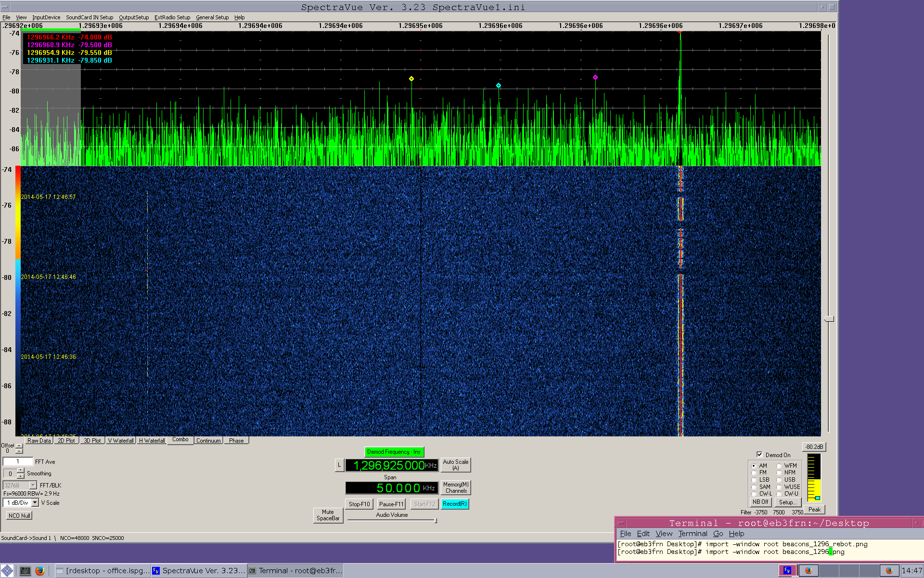Viewport: 924px width, 578px height.
Task: Click the yellow peak marker on spectrum
Action: (411, 79)
